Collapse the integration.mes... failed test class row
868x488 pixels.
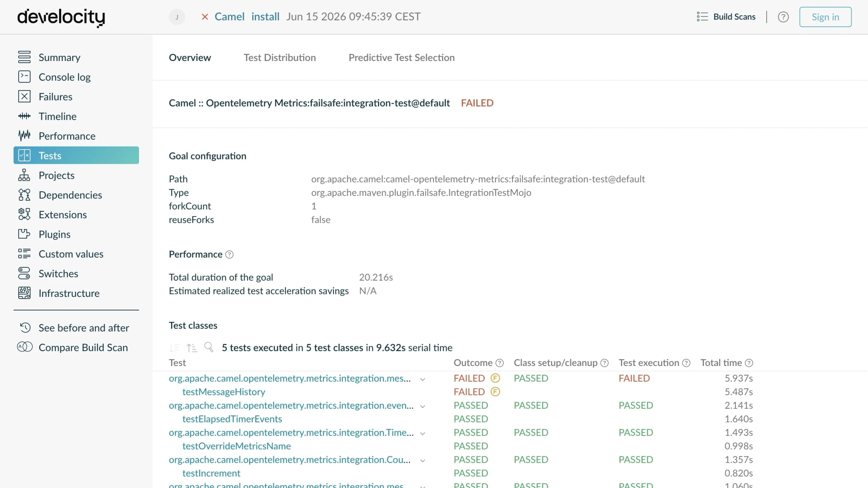423,379
